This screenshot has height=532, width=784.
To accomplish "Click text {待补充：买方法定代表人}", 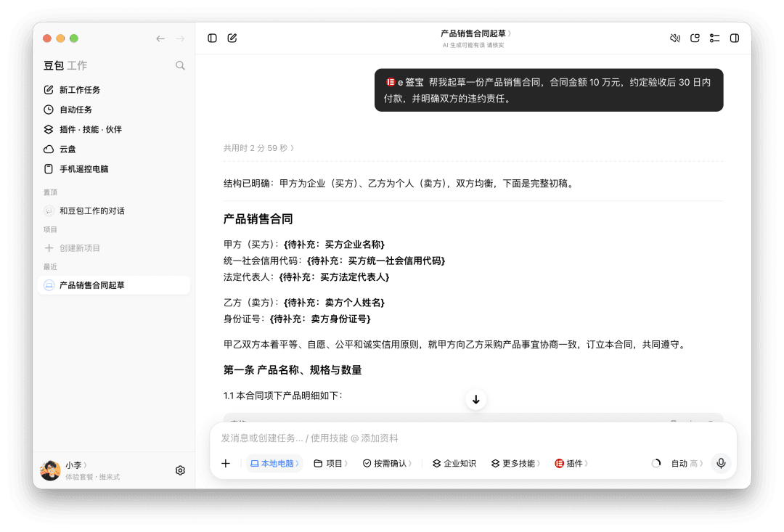I will (x=334, y=277).
